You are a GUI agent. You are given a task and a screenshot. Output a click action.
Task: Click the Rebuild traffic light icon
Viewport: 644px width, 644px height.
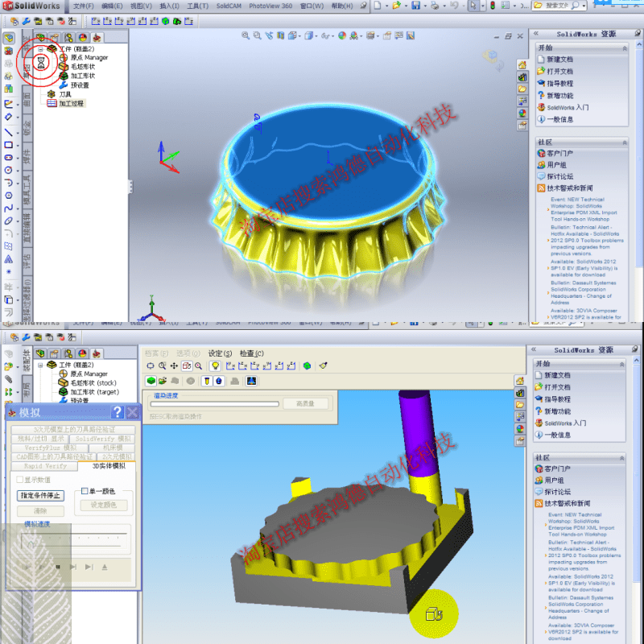coord(493,6)
